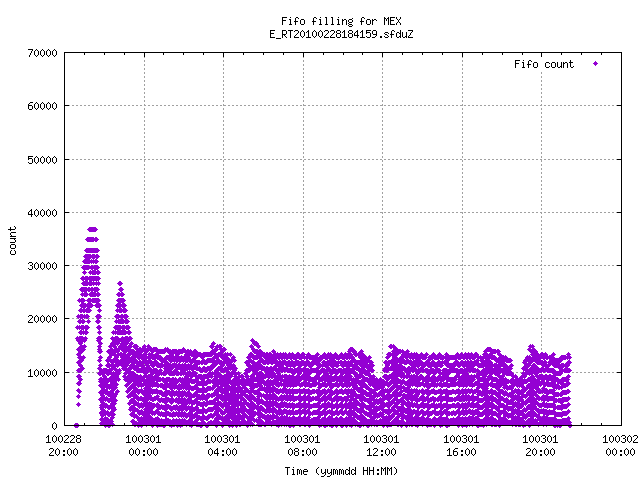This screenshot has width=640, height=480.
Task: Click the x-axis tick label 100301 16:00
Action: (x=462, y=446)
